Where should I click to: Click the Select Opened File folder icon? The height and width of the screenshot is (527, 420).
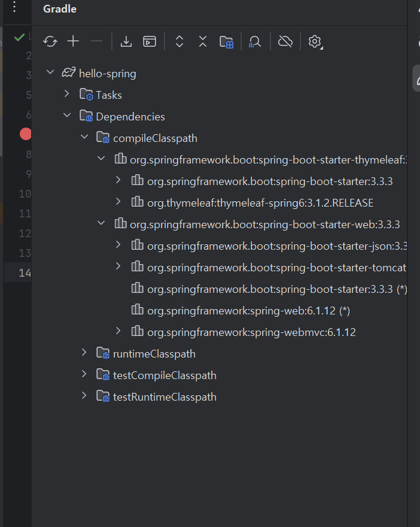(x=227, y=42)
